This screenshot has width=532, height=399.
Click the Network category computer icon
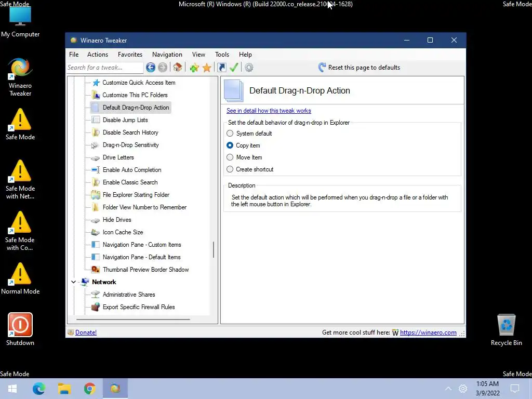(85, 282)
